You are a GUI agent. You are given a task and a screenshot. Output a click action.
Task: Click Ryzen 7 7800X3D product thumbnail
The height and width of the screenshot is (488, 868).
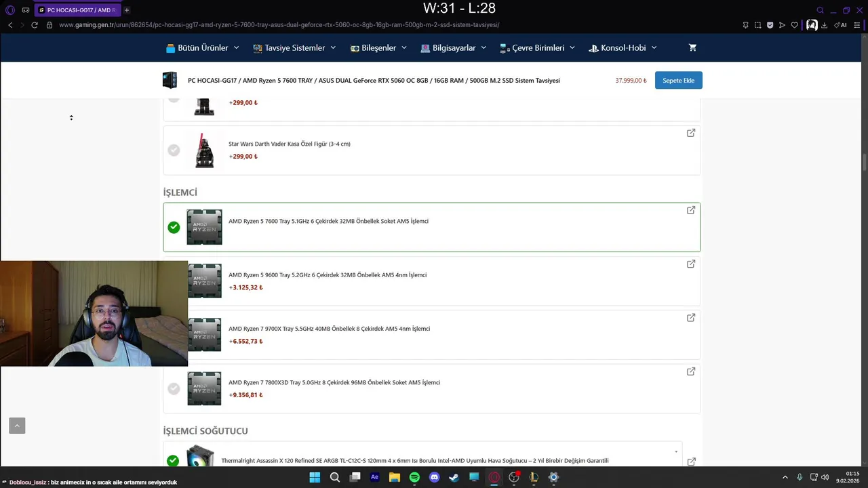(x=204, y=388)
